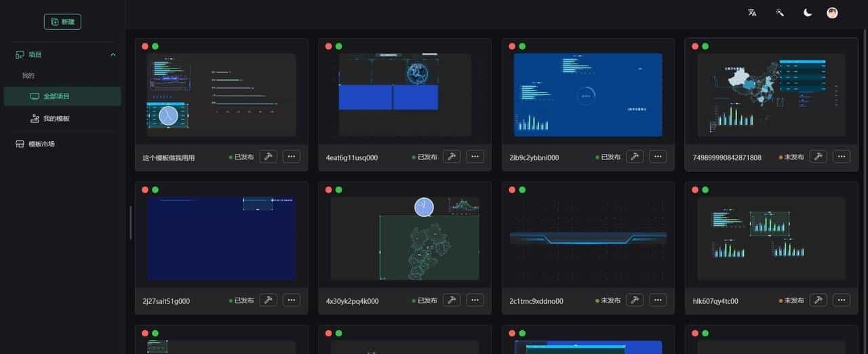
Task: Open more options for 2ib9c2ybbni000
Action: coord(658,157)
